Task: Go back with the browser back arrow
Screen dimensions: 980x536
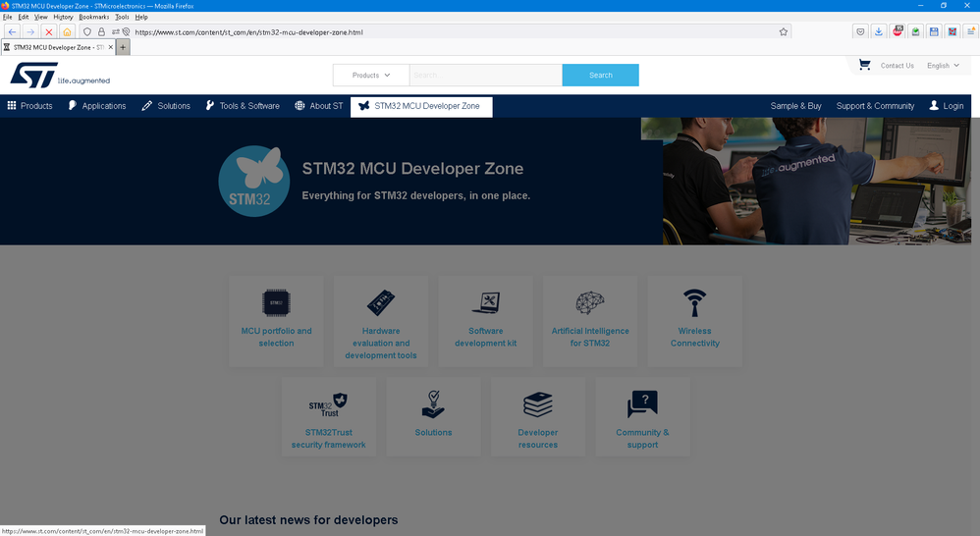Action: click(12, 31)
